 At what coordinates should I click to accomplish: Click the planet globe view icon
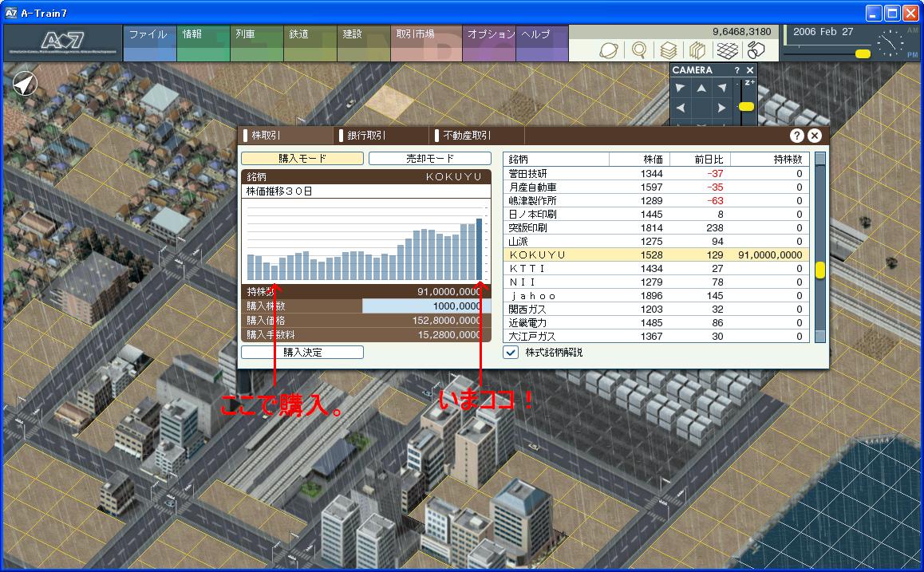coord(609,51)
